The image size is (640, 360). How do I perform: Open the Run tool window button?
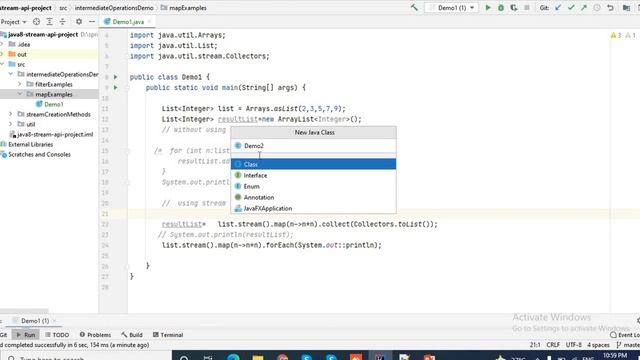[26, 335]
